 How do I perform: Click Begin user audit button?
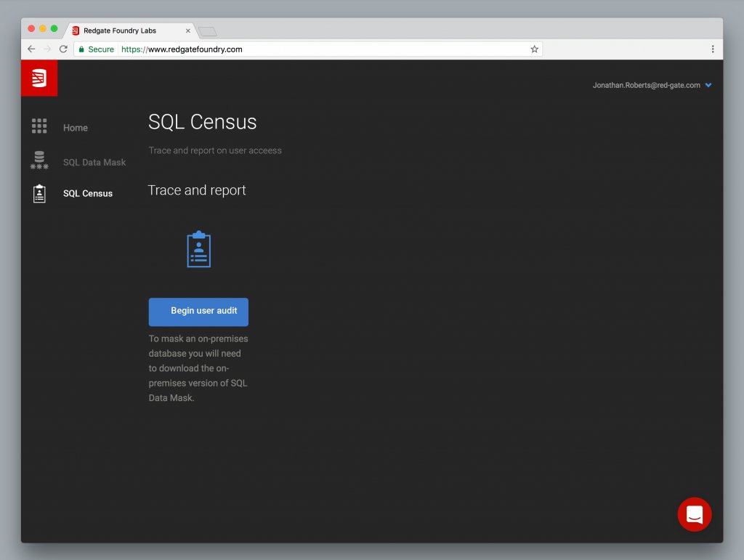click(x=198, y=312)
